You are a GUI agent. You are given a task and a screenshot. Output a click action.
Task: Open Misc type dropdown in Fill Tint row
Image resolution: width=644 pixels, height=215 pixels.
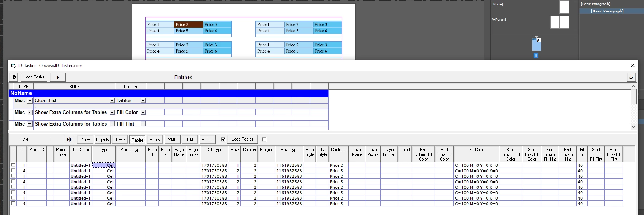point(30,124)
